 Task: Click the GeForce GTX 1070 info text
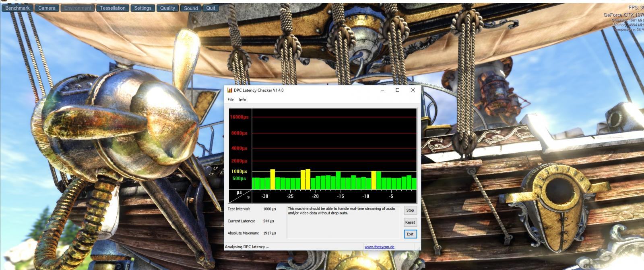(623, 15)
